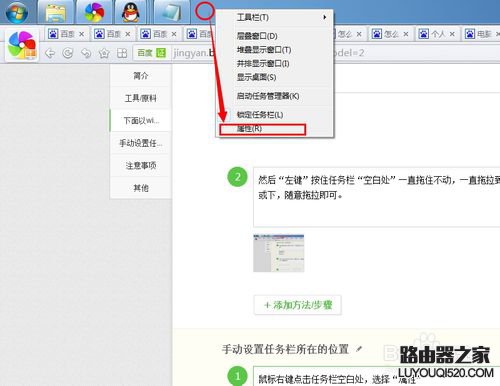Open the grid layout icon in the toolbar
The width and height of the screenshot is (500, 386).
click(122, 53)
